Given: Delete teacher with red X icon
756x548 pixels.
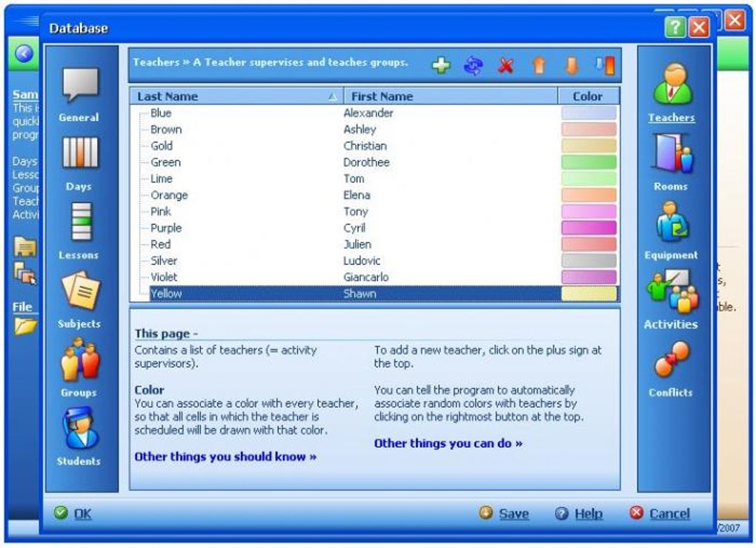Looking at the screenshot, I should (x=505, y=65).
